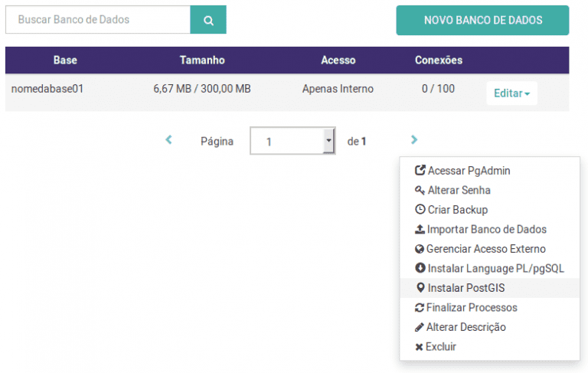Image resolution: width=588 pixels, height=373 pixels.
Task: Click the key icon beside Alterar Senha
Action: point(420,190)
